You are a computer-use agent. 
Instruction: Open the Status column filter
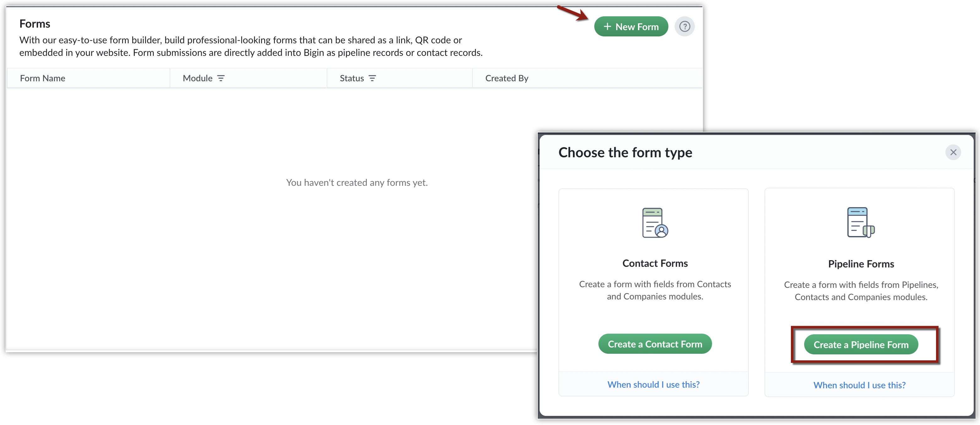point(372,78)
